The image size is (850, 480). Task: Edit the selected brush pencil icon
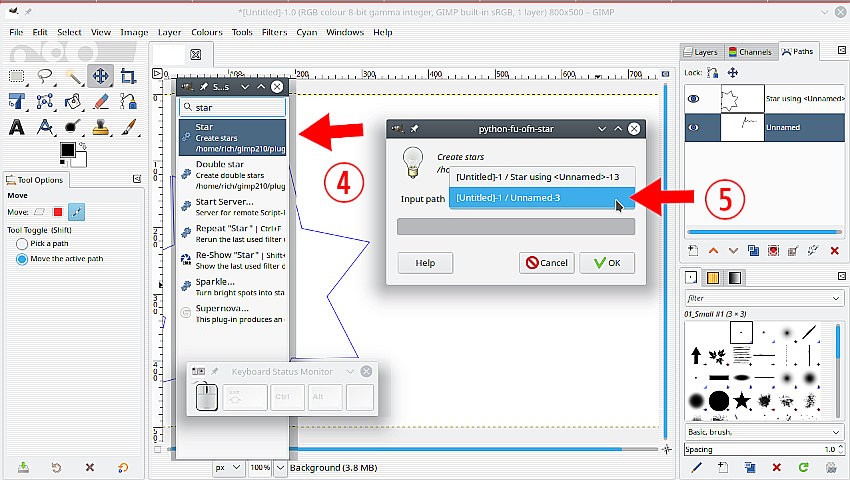[697, 467]
